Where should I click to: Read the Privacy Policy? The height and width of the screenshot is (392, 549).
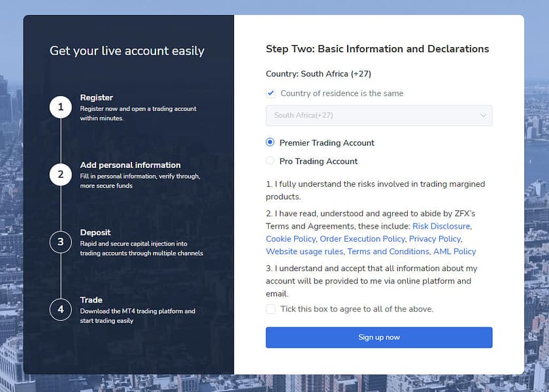pos(437,239)
